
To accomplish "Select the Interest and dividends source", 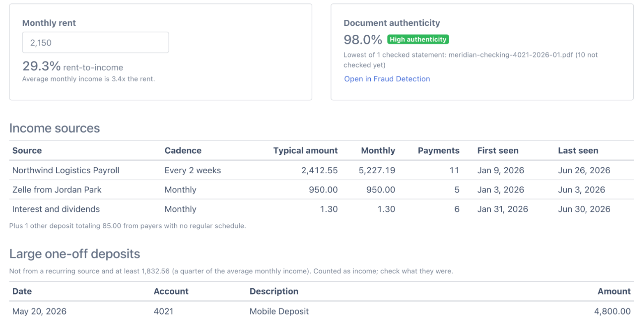I will click(56, 209).
